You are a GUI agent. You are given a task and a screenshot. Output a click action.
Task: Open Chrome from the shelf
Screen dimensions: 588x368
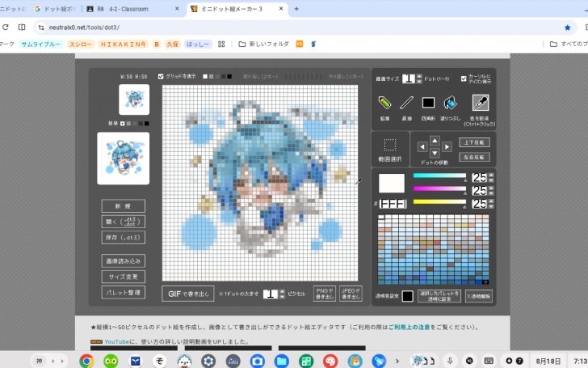point(86,362)
